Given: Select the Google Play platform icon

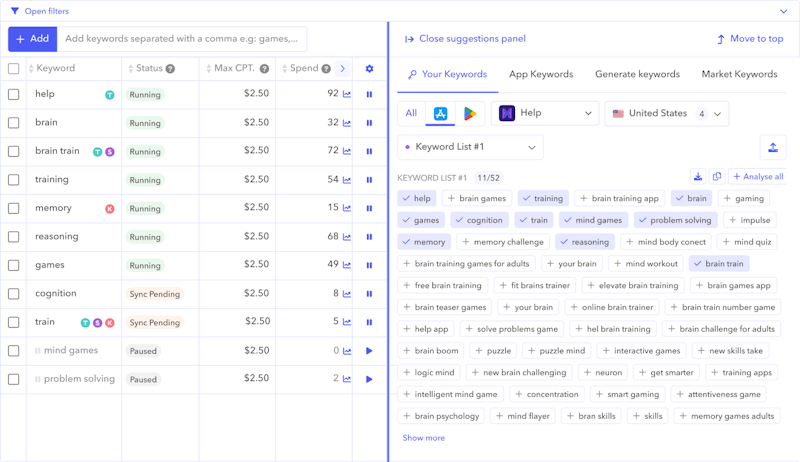Looking at the screenshot, I should 469,114.
